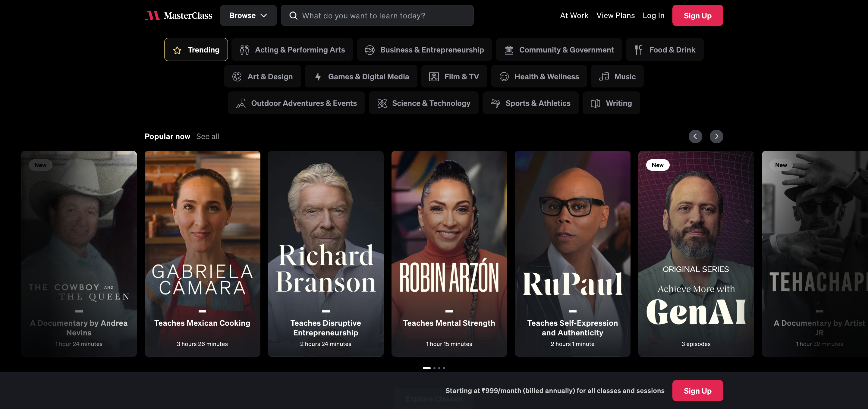Click the Film & TV icon
The image size is (868, 409).
(434, 77)
